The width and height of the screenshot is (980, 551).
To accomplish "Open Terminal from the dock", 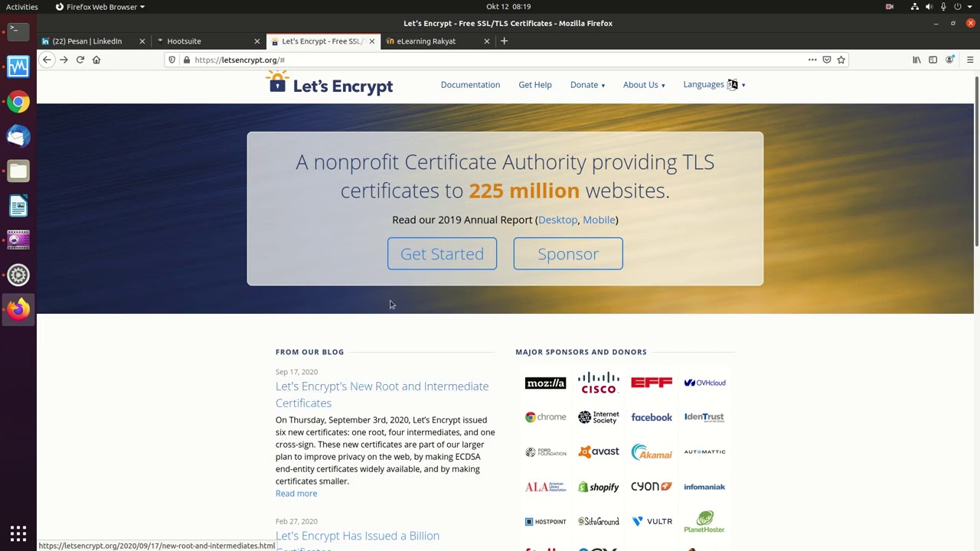I will pos(18,31).
